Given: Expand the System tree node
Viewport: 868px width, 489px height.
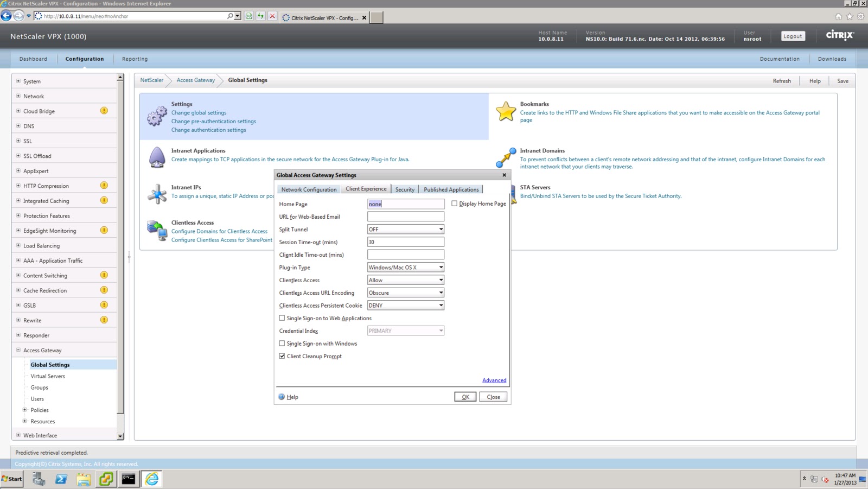Looking at the screenshot, I should (x=18, y=81).
